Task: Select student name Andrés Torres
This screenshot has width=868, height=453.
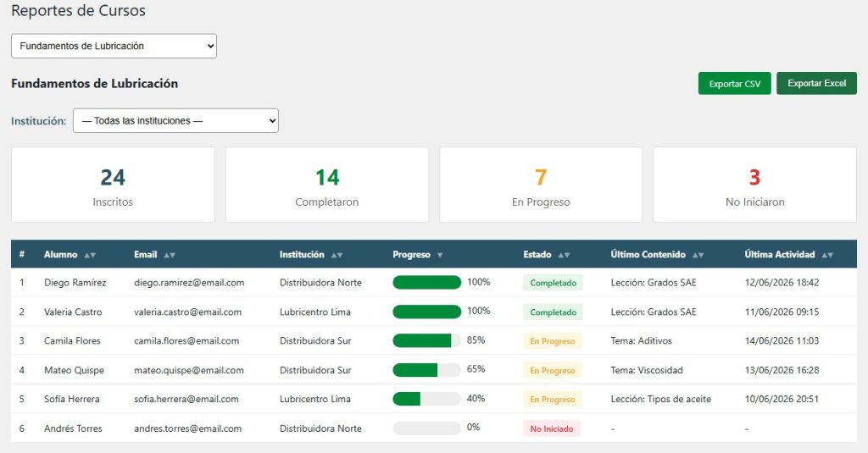Action: click(x=73, y=428)
